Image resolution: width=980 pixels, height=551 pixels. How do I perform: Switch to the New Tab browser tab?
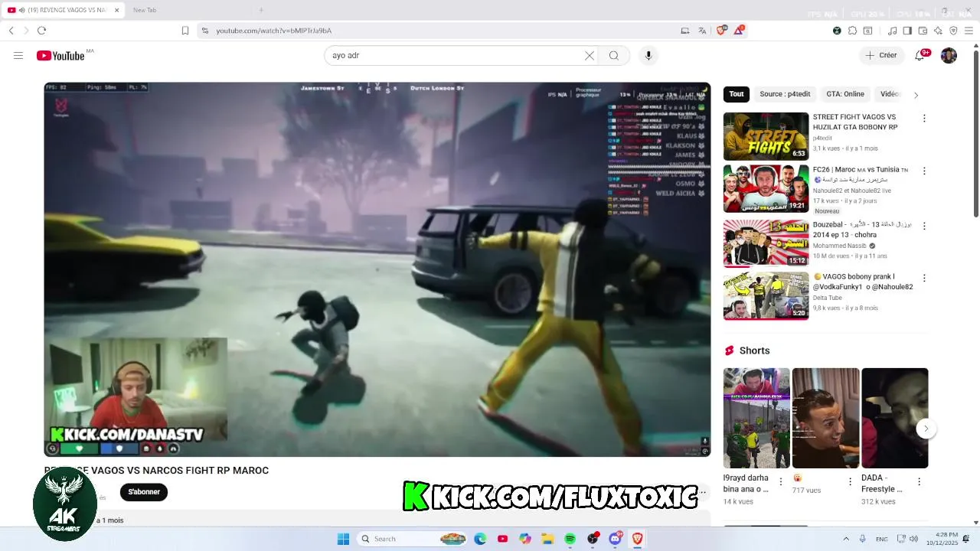(184, 10)
